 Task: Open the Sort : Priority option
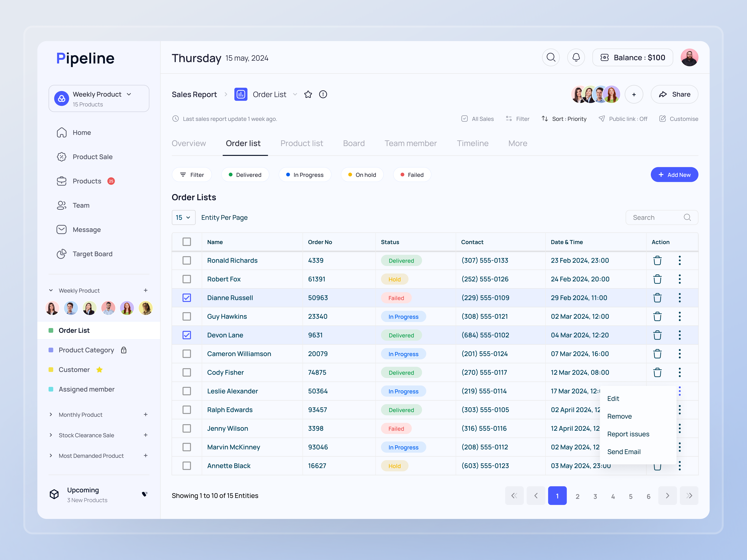(564, 119)
